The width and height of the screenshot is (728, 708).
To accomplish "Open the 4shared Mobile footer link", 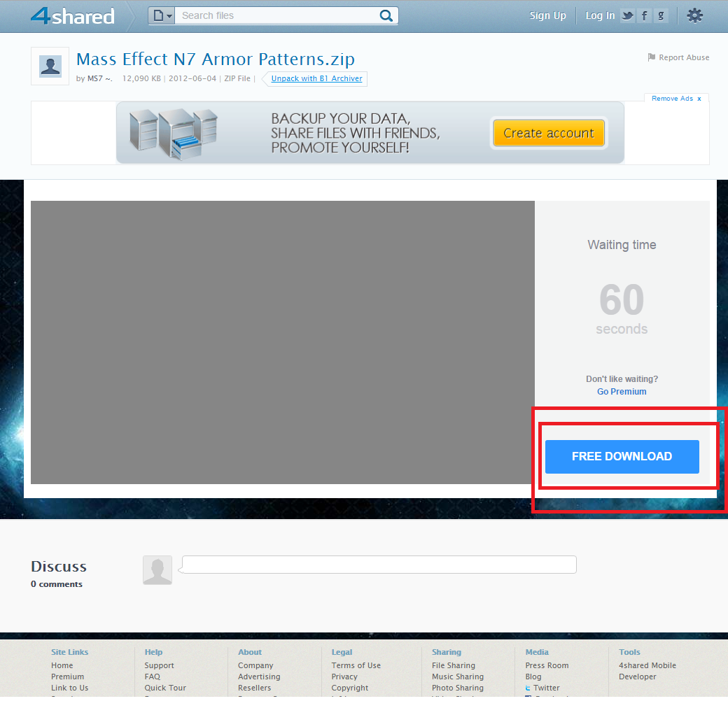I will [647, 665].
